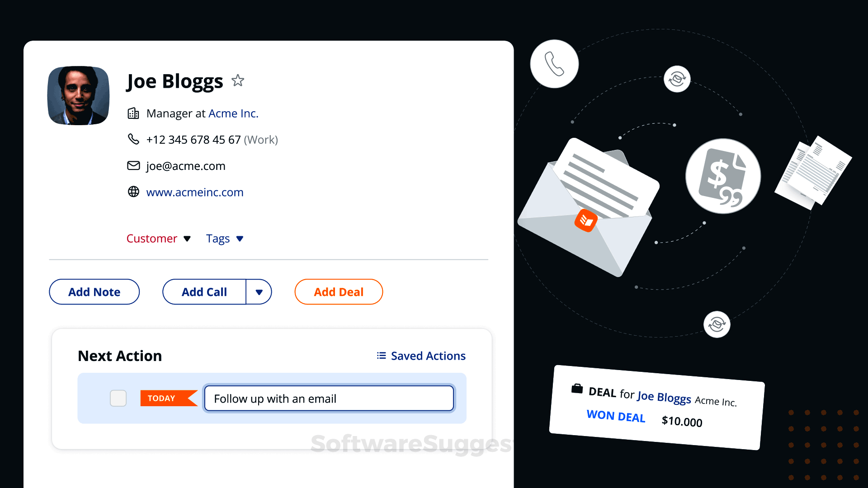This screenshot has height=488, width=868.
Task: Star Joe Bloggs as a favorite
Action: tap(238, 81)
